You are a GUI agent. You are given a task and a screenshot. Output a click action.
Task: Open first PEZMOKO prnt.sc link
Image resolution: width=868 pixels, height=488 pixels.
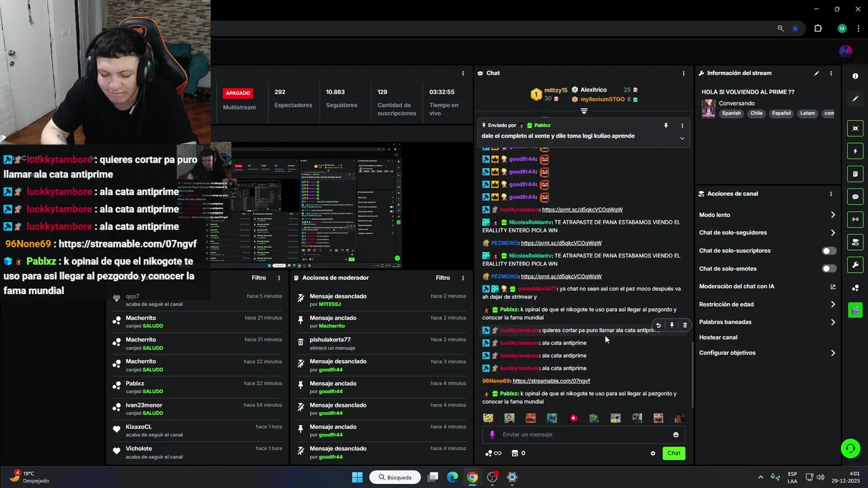pos(561,243)
